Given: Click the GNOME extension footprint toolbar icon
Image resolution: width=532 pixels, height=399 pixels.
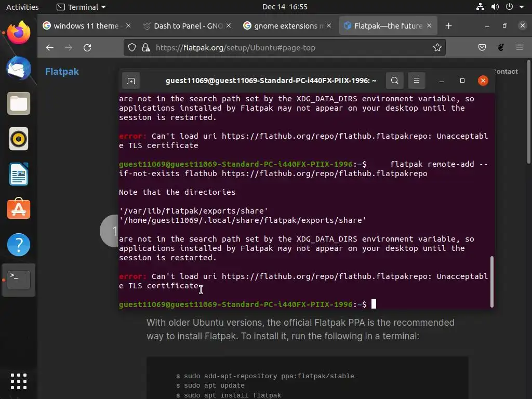Looking at the screenshot, I should (501, 47).
